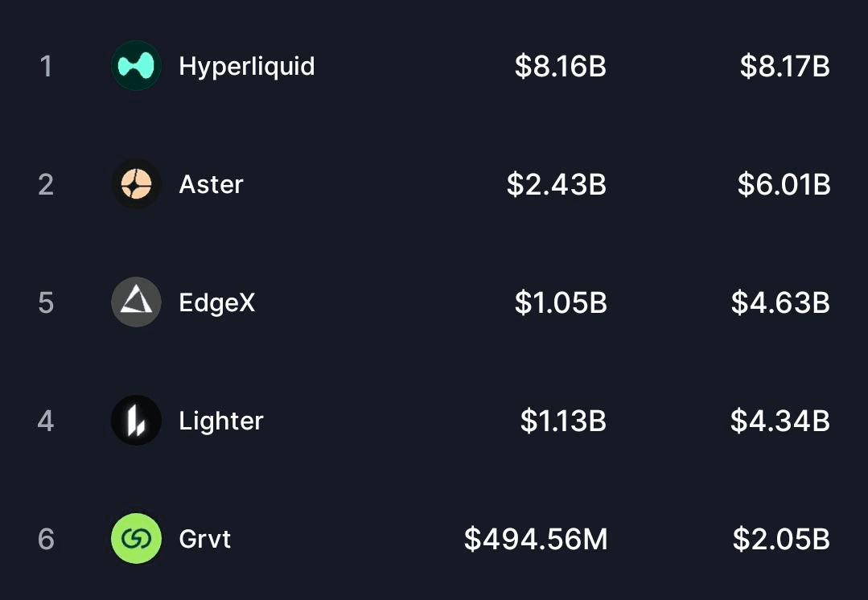Image resolution: width=868 pixels, height=600 pixels.
Task: Click the green Grvt logo icon
Action: (136, 538)
